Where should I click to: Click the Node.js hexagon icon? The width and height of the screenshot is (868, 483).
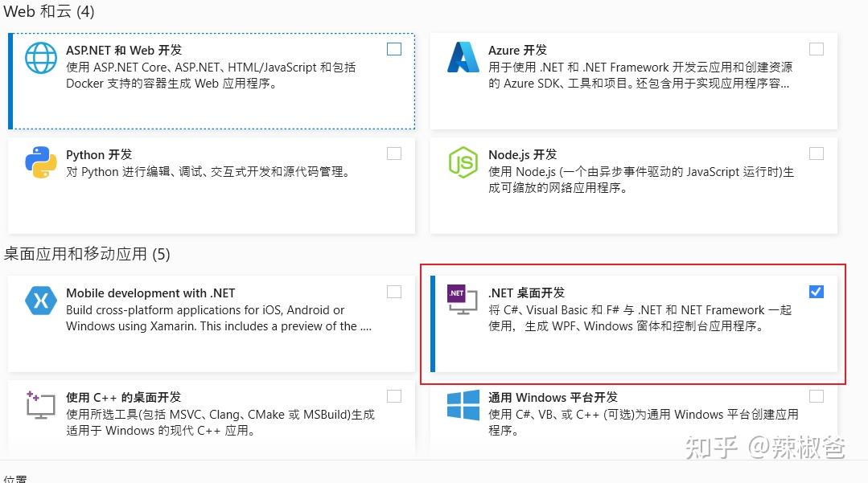click(x=463, y=162)
